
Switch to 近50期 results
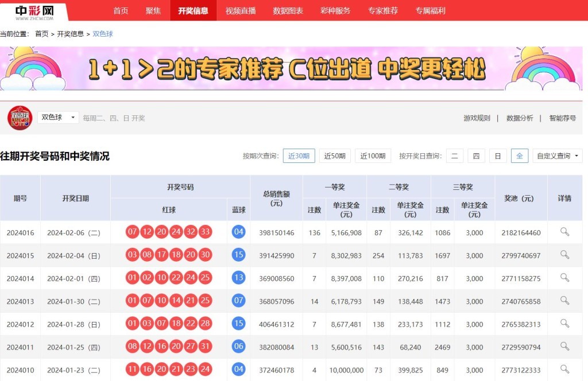[x=335, y=156]
